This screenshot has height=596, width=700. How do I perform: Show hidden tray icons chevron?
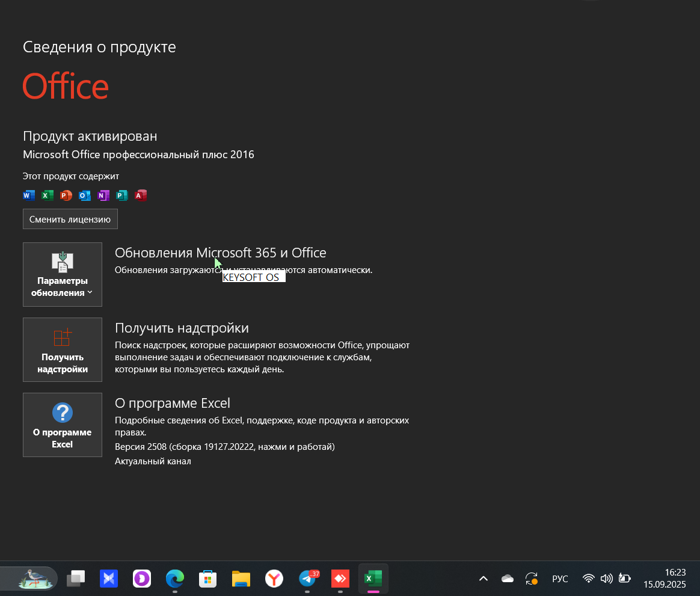coord(484,579)
